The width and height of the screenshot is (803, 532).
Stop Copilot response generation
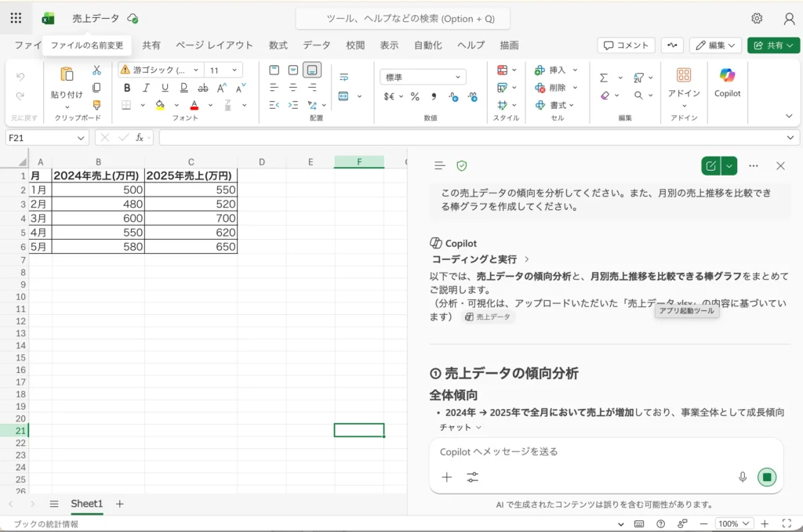tap(767, 477)
